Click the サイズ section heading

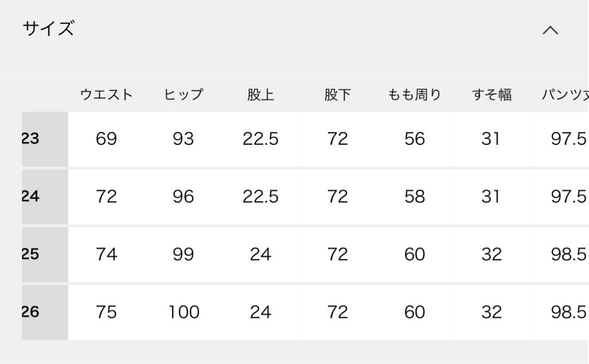[48, 28]
